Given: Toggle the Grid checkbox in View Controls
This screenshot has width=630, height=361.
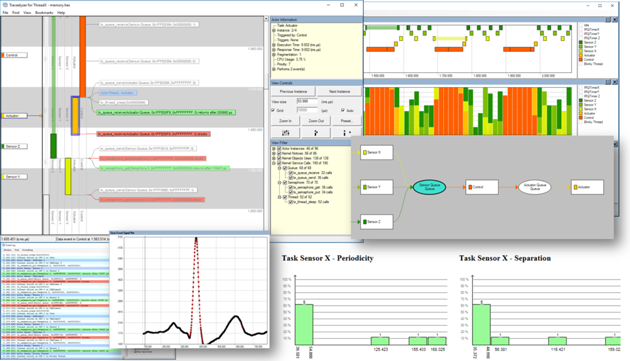Looking at the screenshot, I should pos(274,111).
